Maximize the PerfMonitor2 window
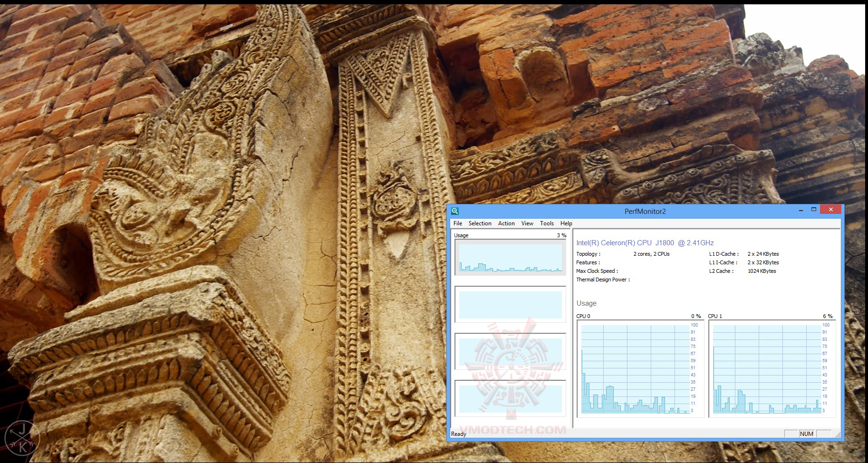The image size is (868, 463). (x=814, y=210)
